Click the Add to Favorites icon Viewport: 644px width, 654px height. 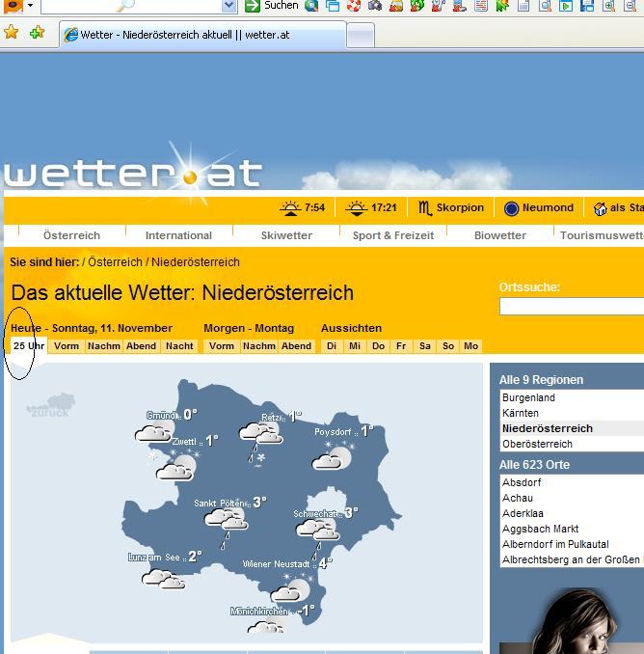pos(37,32)
